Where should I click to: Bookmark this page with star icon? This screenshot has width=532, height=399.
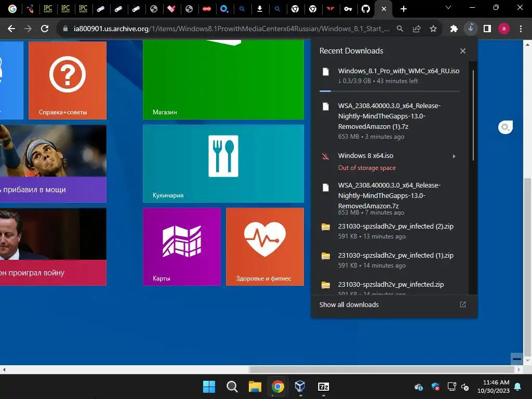[433, 29]
